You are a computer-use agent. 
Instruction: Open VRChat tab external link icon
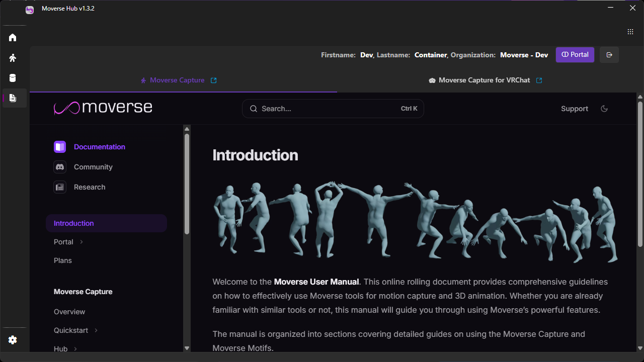pos(539,80)
